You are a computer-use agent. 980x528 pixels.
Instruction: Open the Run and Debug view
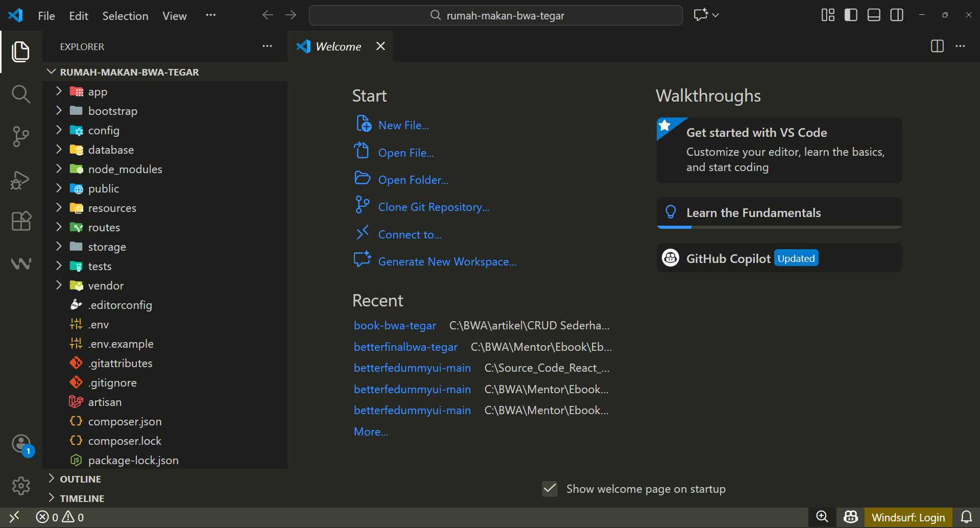[x=20, y=180]
